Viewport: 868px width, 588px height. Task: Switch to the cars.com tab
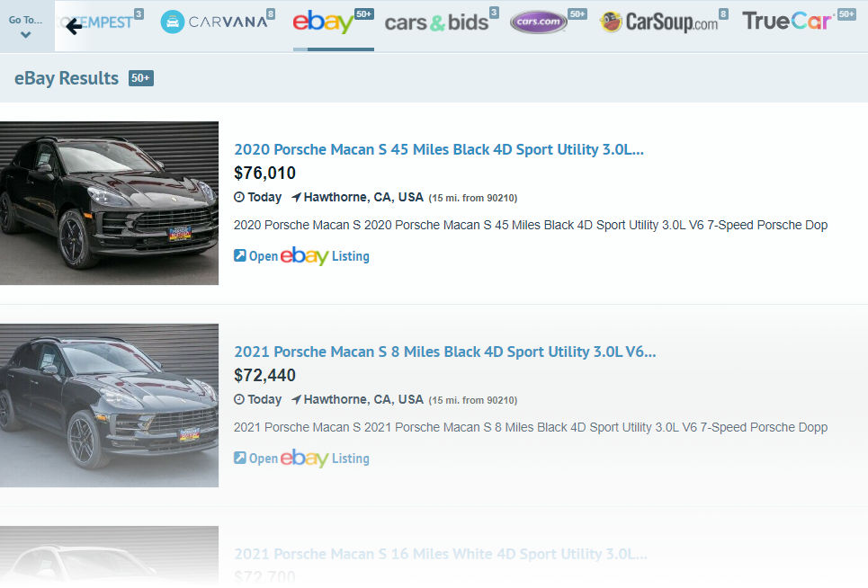(548, 22)
